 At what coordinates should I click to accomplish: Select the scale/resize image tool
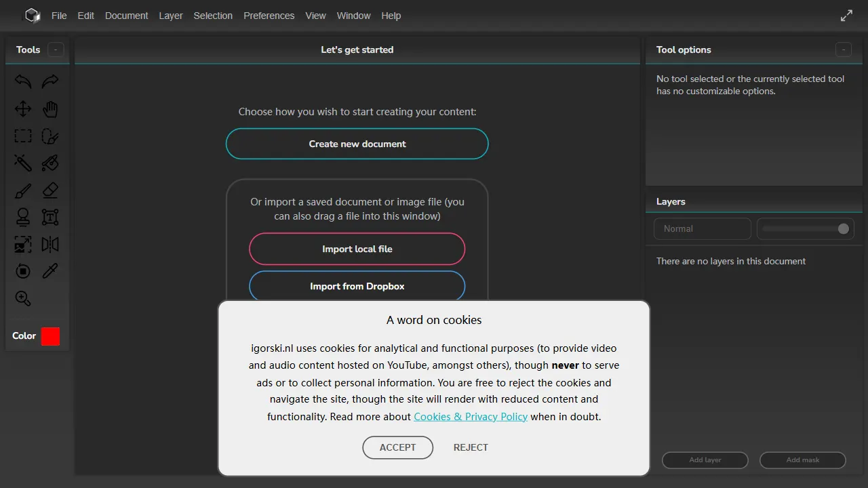(23, 245)
